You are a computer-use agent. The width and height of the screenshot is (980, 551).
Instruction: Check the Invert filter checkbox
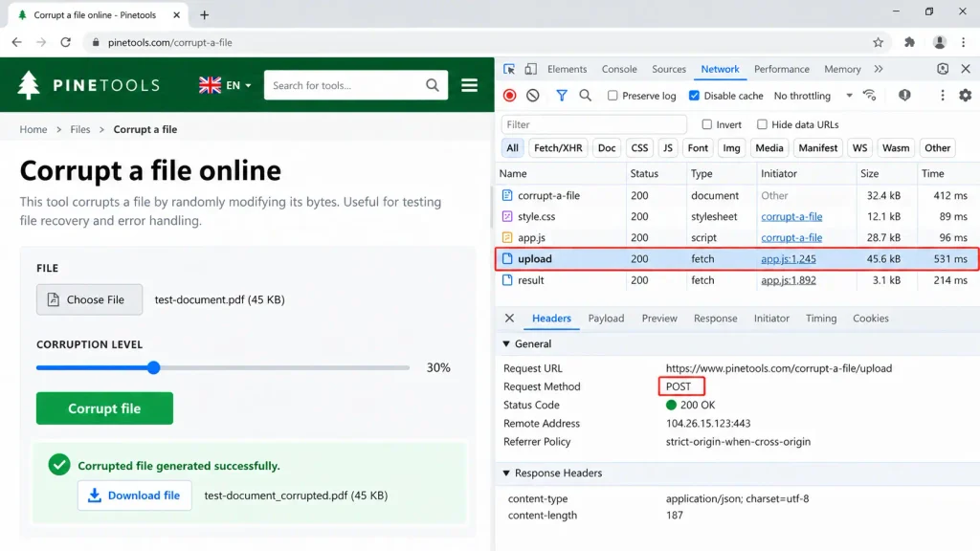[707, 124]
